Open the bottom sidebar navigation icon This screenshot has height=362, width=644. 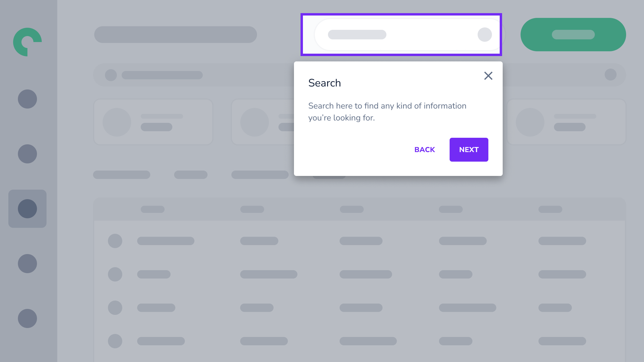[x=27, y=318]
